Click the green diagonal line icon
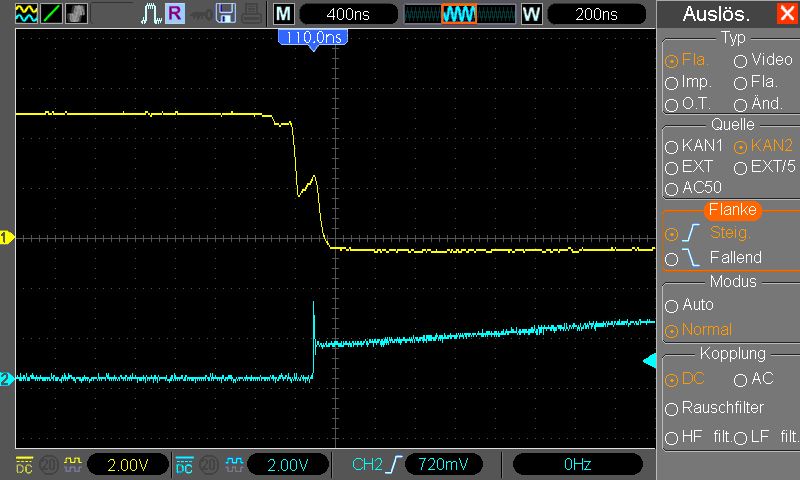Screen dimensions: 800x480 tap(52, 14)
